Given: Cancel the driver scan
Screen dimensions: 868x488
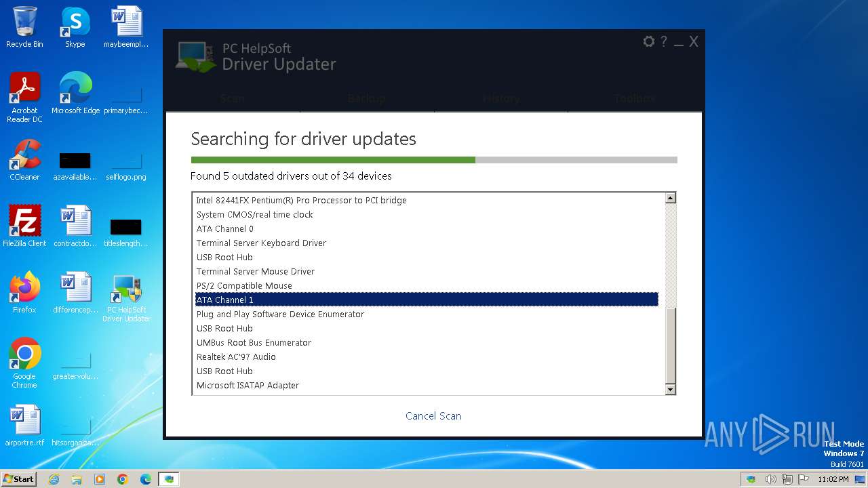Looking at the screenshot, I should click(433, 416).
